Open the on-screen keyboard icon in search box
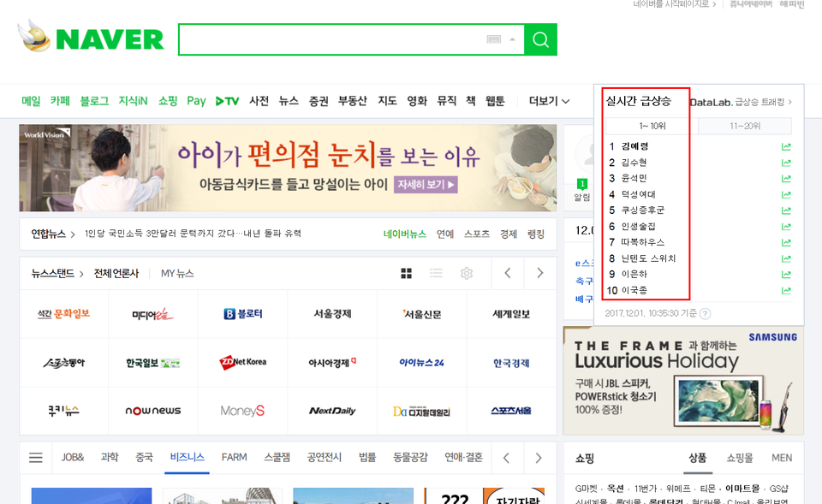 coord(494,39)
